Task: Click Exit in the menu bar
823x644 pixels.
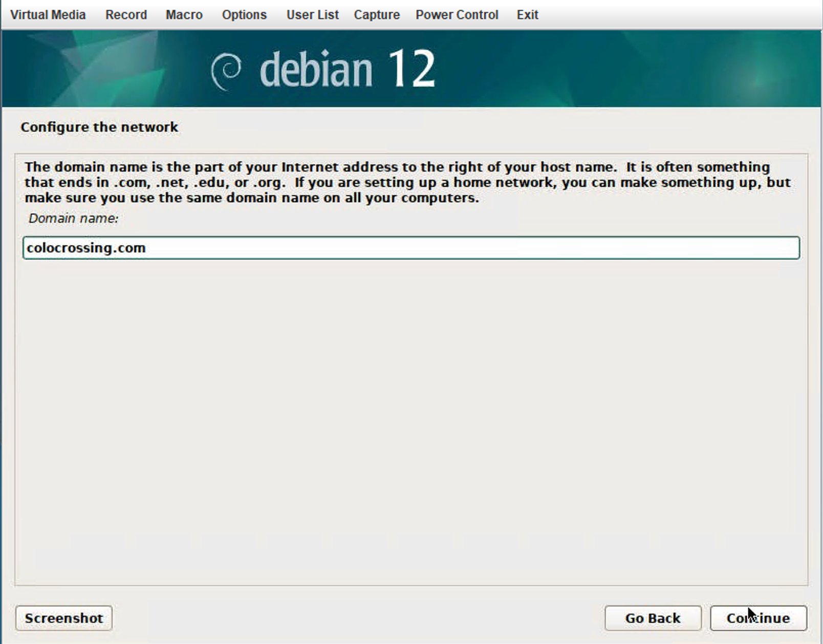Action: [x=527, y=15]
